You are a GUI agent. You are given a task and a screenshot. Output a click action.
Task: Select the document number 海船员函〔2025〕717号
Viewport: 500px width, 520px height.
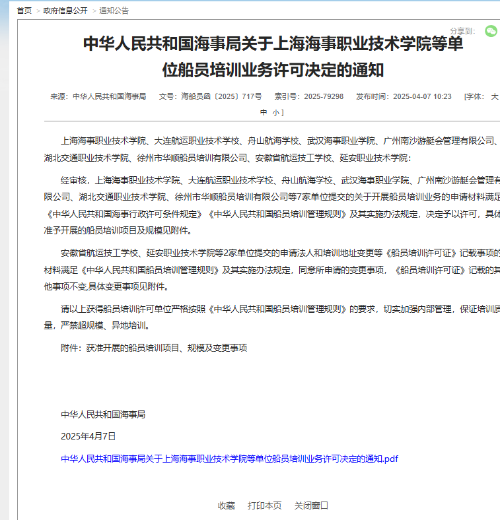221,97
